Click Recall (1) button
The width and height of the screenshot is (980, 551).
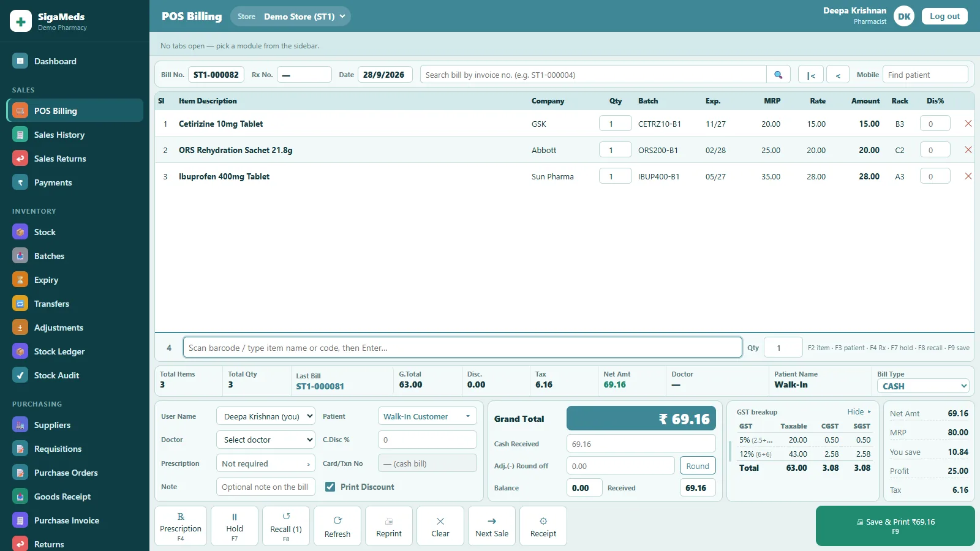tap(286, 526)
